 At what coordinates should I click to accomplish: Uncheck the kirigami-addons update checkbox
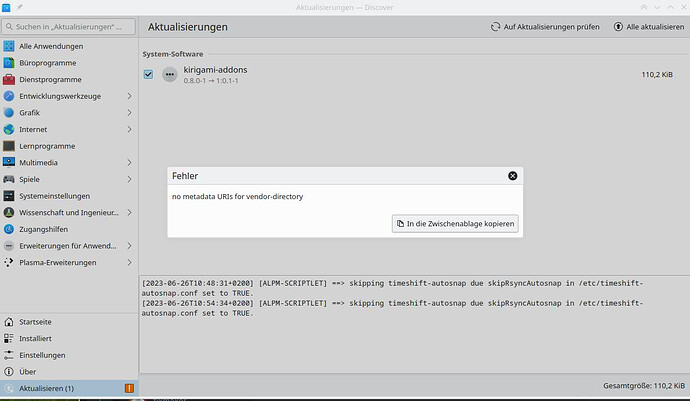(x=148, y=74)
